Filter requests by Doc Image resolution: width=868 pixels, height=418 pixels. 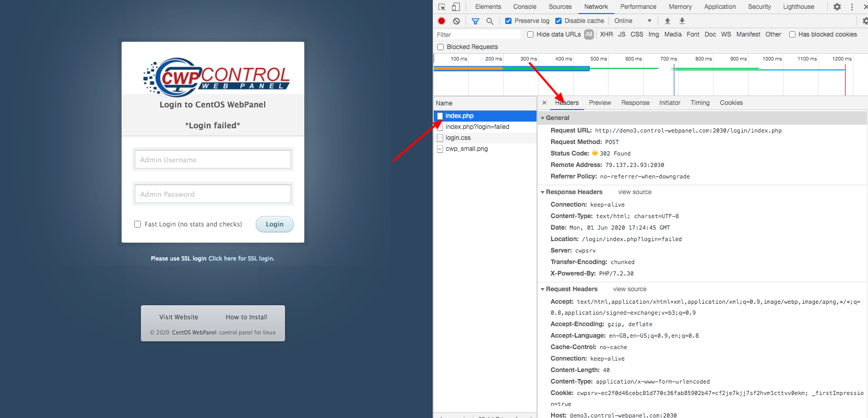(x=710, y=34)
